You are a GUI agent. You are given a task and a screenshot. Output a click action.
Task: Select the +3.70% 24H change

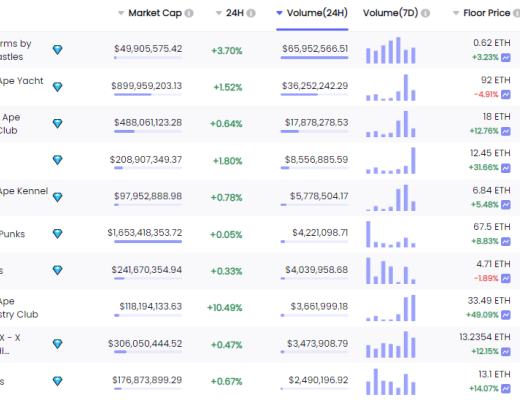coord(227,51)
